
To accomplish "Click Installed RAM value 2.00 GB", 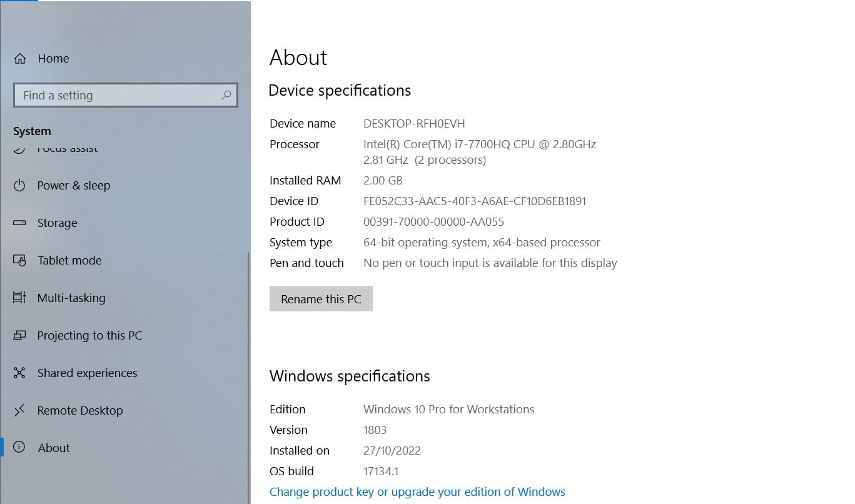I will [x=383, y=180].
